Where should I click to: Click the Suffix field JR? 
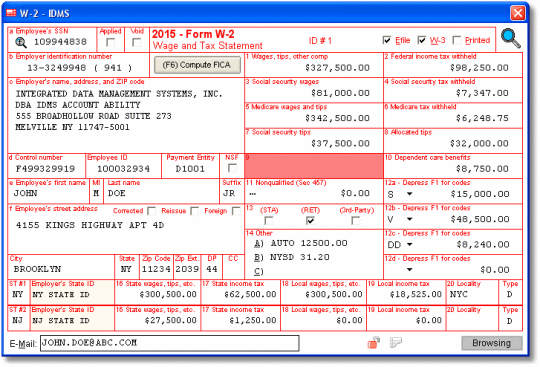(x=229, y=193)
